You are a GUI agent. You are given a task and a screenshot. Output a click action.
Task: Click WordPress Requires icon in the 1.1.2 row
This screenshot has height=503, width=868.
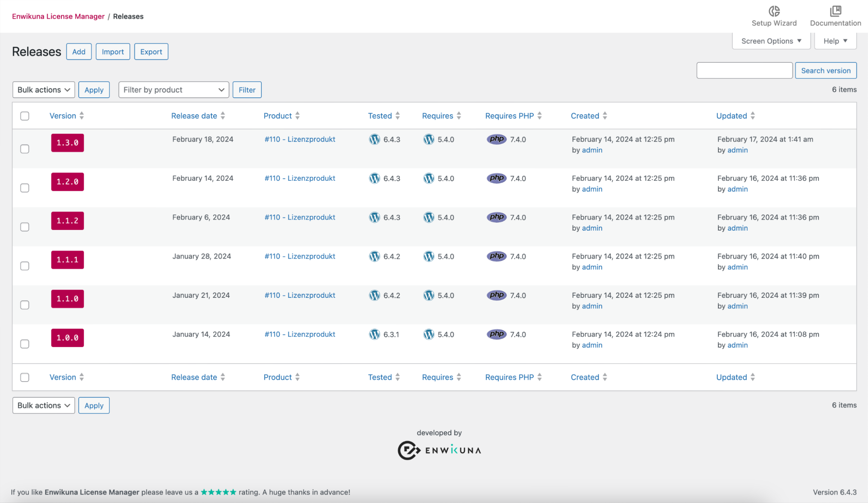pyautogui.click(x=429, y=217)
